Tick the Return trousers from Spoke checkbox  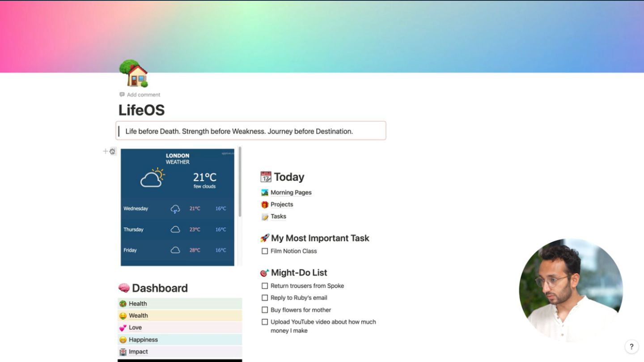265,286
